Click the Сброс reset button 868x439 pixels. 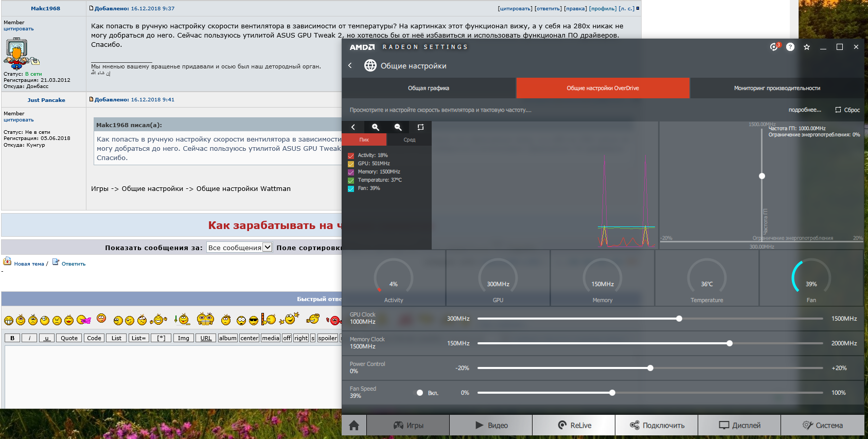[x=847, y=110]
